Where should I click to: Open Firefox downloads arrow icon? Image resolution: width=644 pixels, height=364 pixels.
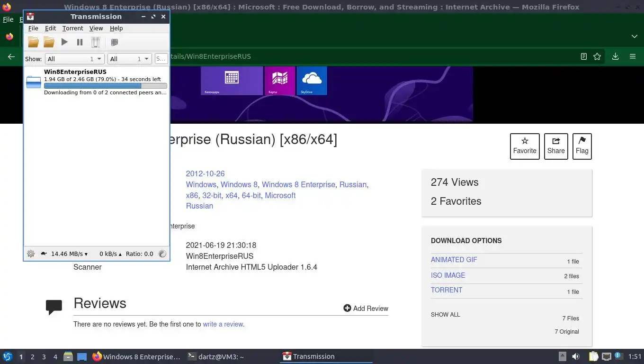pos(615,56)
